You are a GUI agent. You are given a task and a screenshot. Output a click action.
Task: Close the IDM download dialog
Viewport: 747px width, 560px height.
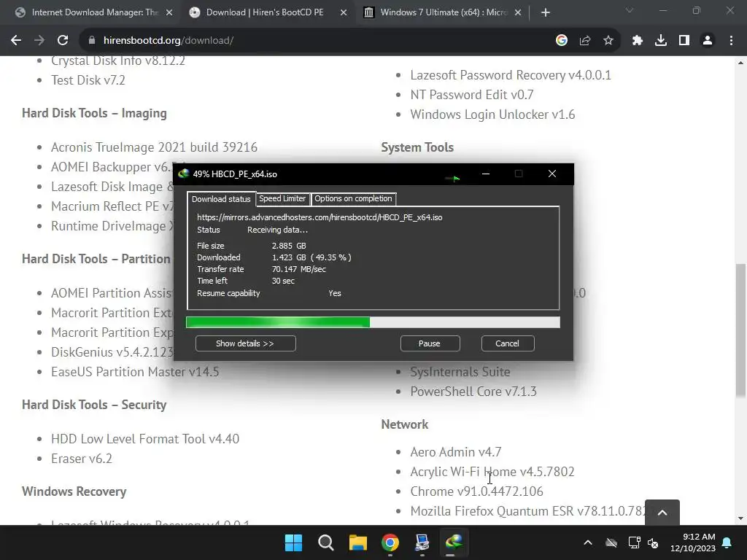click(x=552, y=174)
